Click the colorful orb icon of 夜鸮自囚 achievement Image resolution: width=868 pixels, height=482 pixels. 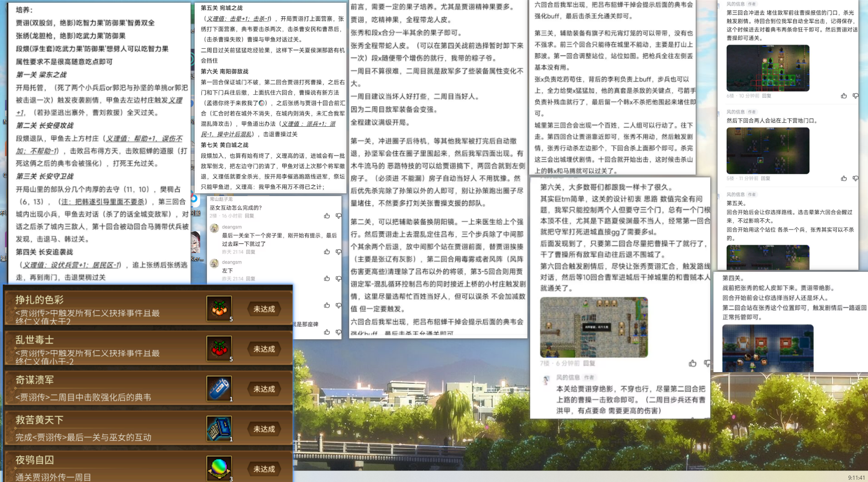(219, 468)
